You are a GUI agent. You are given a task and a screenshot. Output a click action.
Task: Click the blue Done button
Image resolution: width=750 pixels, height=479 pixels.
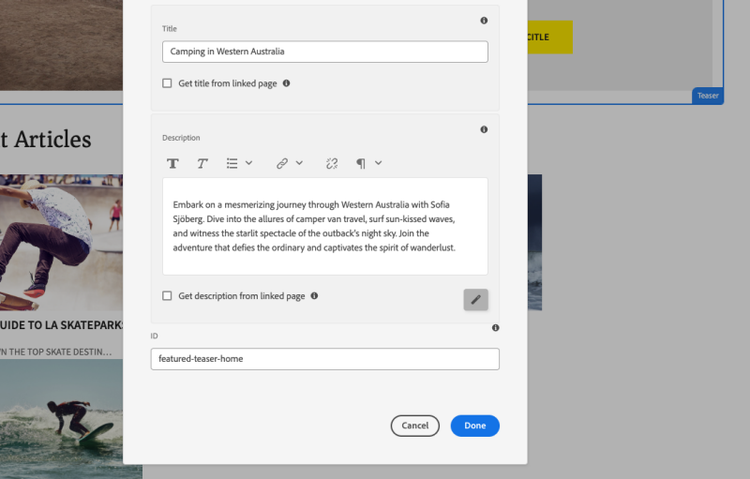pos(474,426)
